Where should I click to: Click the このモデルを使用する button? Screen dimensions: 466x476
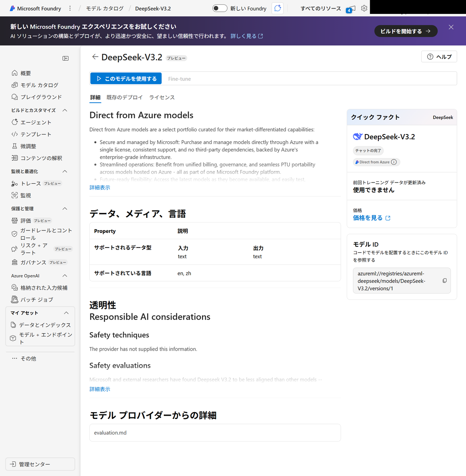[126, 79]
